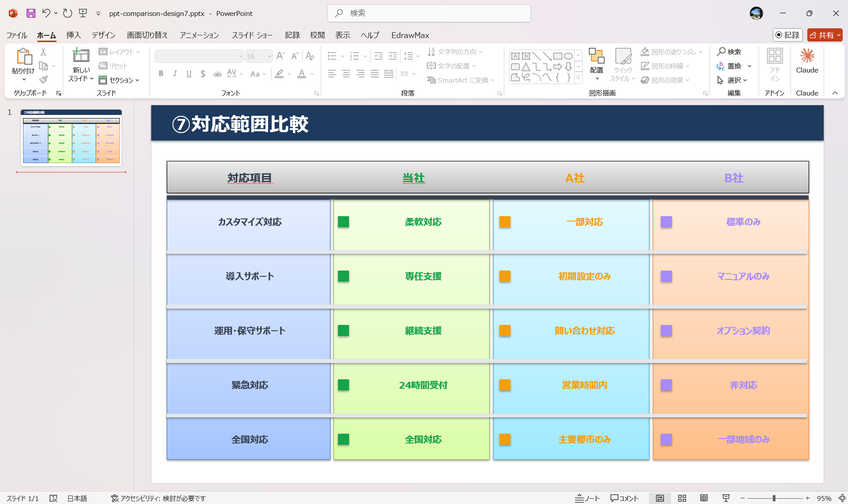The image size is (848, 504).
Task: Open the font name dropdown
Action: pos(241,56)
